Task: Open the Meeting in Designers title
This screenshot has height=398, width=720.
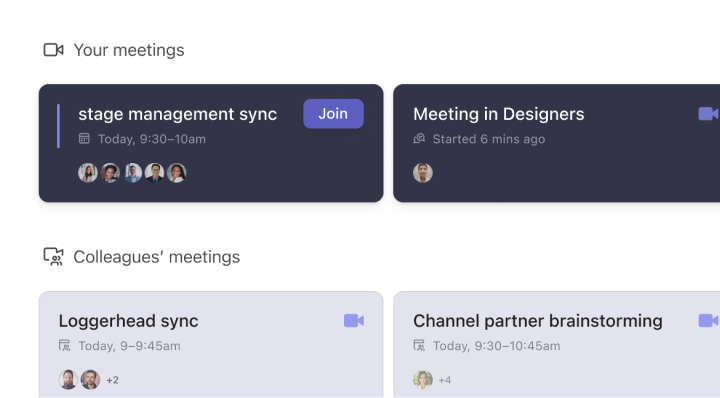Action: tap(499, 114)
